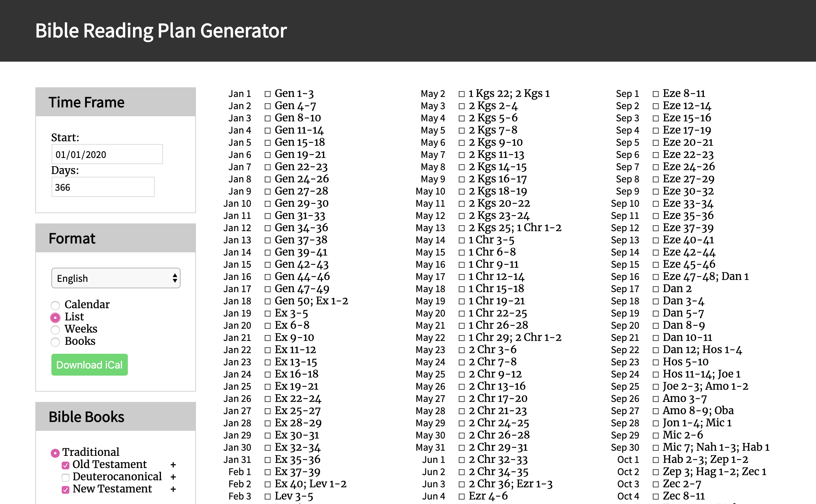Click the Bible Reading Plan Generator title
Viewport: 816px width, 504px height.
161,31
